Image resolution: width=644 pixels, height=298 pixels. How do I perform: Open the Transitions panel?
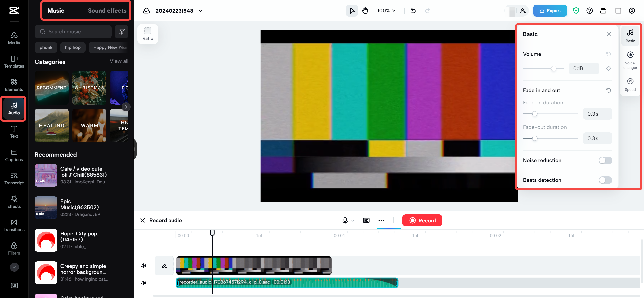[x=14, y=225]
